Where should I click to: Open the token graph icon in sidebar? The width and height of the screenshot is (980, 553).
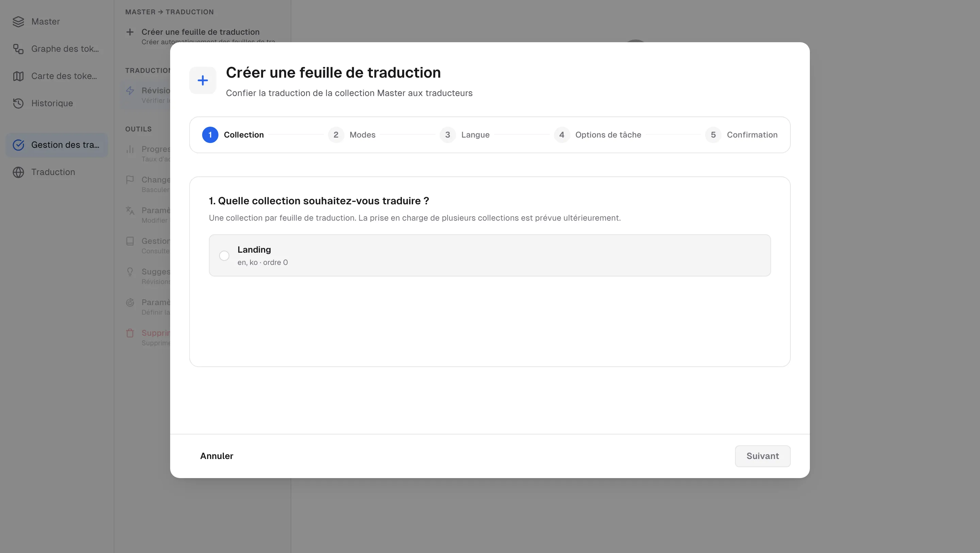tap(18, 49)
